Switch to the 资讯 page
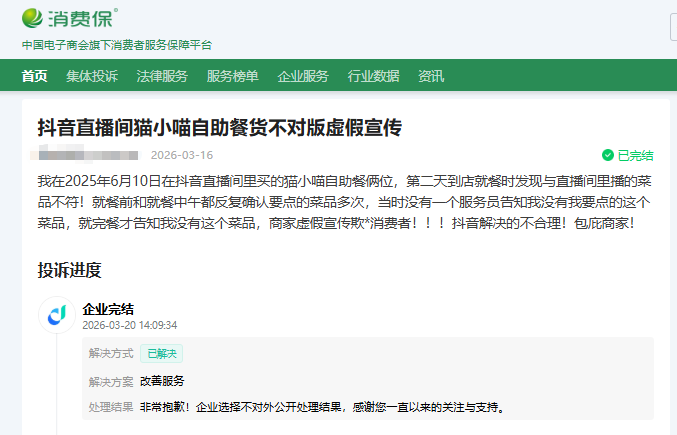The height and width of the screenshot is (435, 677). tap(431, 76)
